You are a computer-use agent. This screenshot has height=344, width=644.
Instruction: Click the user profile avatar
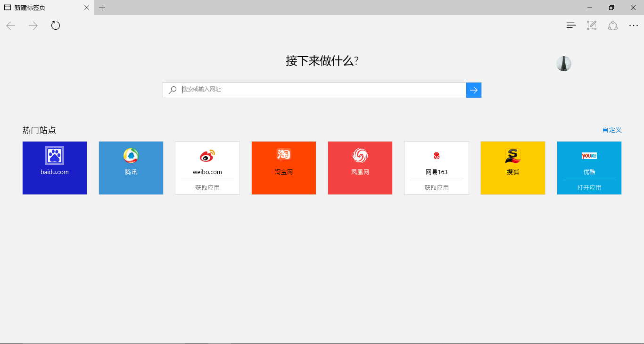[x=564, y=64]
